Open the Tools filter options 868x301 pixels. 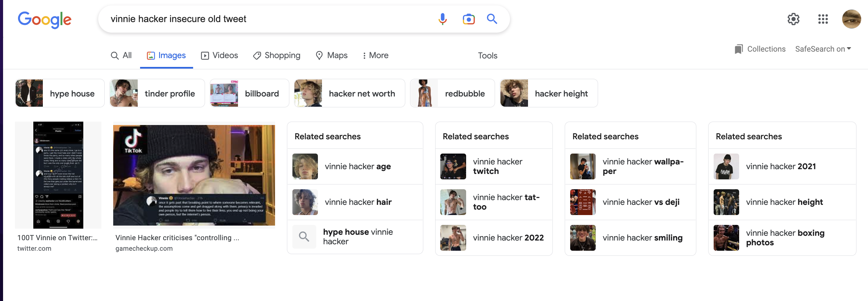point(488,55)
